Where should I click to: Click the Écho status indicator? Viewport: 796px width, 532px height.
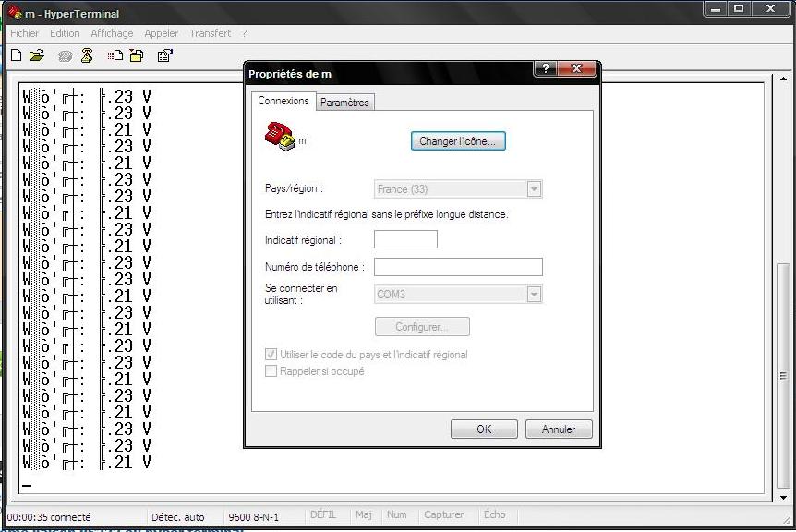[494, 514]
